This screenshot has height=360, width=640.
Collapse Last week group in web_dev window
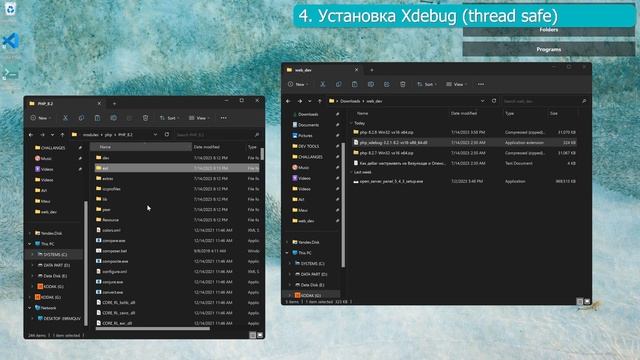tap(351, 172)
